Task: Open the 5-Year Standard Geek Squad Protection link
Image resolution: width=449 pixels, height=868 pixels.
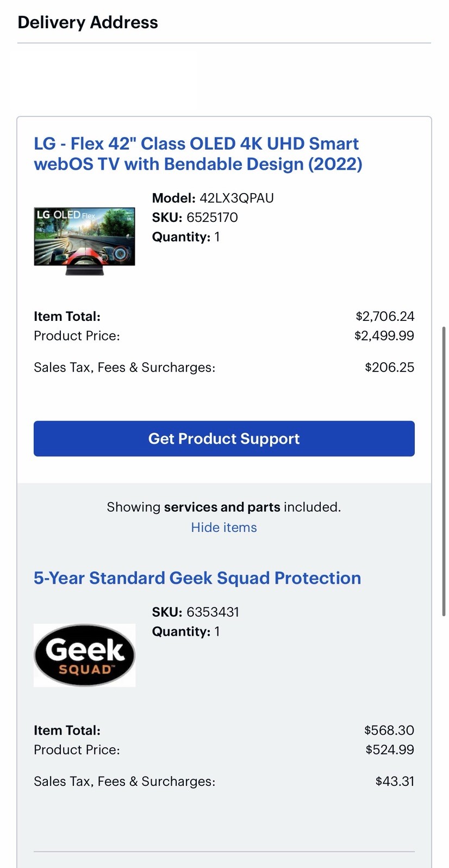Action: click(x=197, y=578)
